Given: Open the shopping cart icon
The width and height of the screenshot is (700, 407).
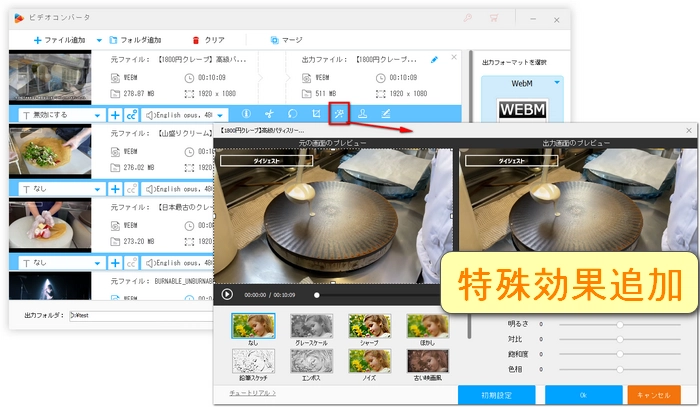Looking at the screenshot, I should (x=494, y=18).
